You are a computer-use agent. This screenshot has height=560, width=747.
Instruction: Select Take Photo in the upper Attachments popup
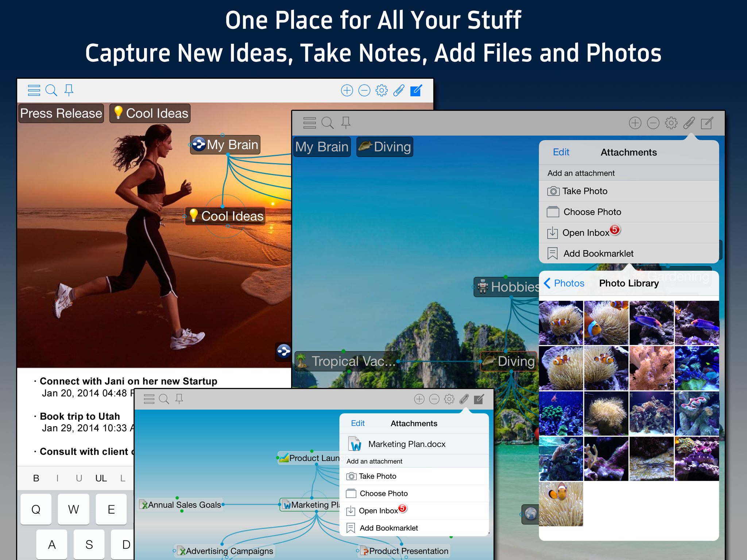tap(584, 191)
